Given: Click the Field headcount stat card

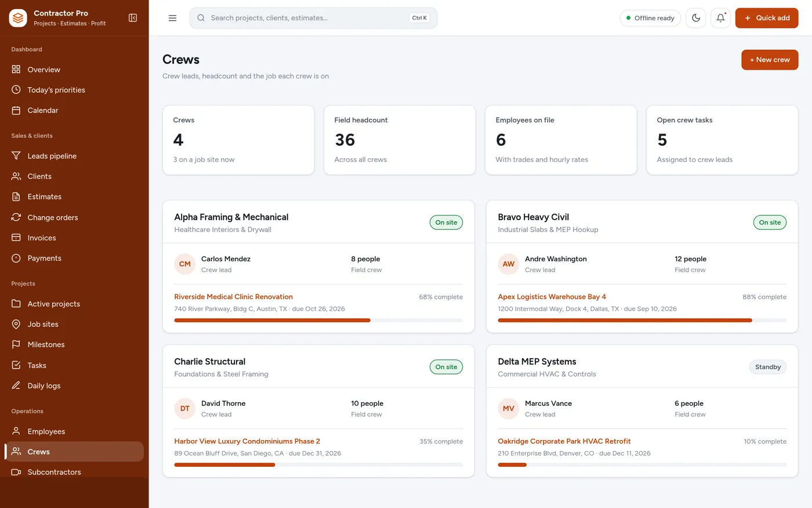Looking at the screenshot, I should pos(400,140).
